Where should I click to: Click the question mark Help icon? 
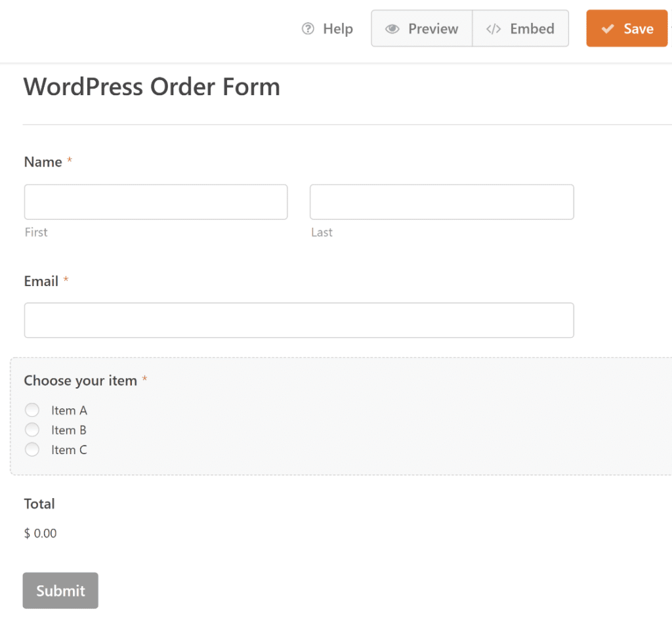pos(308,29)
